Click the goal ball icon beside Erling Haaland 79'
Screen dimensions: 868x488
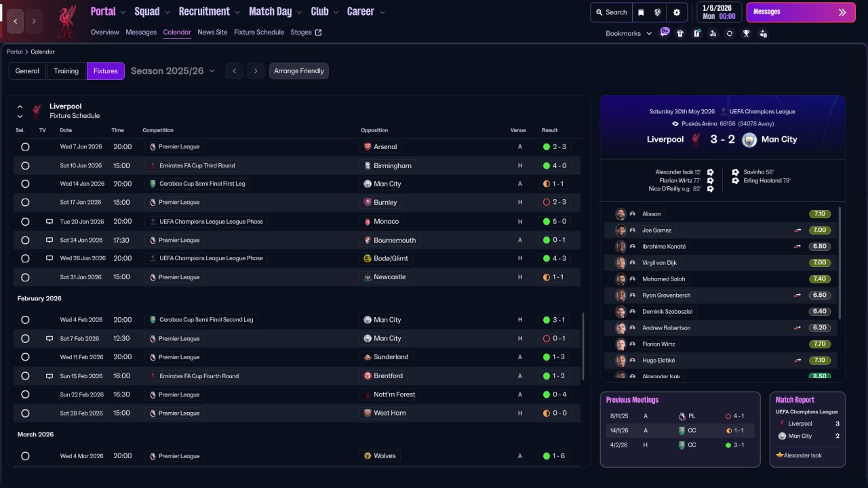pyautogui.click(x=736, y=181)
